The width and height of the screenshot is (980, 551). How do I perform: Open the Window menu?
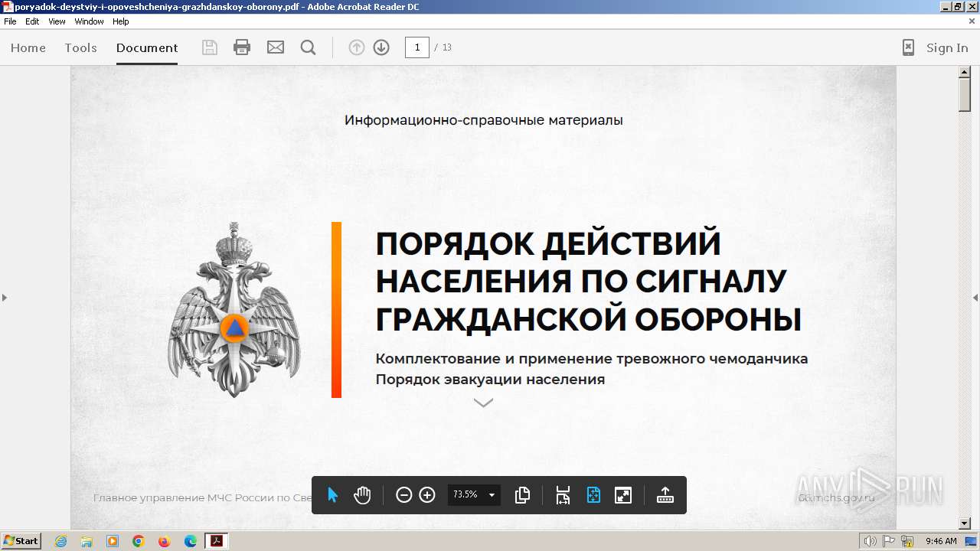coord(89,21)
